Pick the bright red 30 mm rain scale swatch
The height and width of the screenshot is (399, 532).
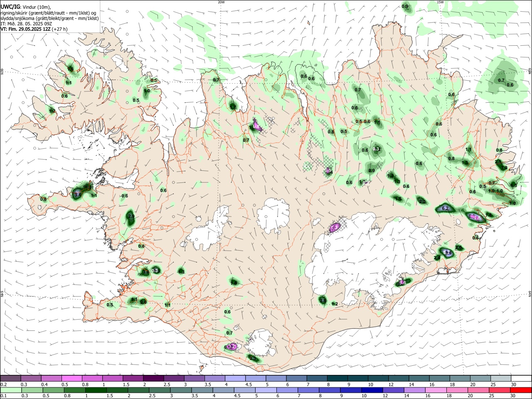click(521, 390)
